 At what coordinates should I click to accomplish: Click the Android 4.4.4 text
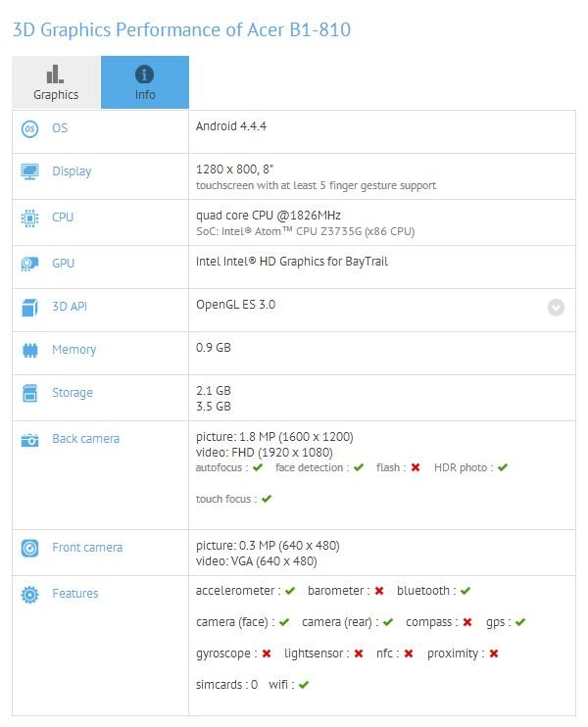tap(231, 126)
